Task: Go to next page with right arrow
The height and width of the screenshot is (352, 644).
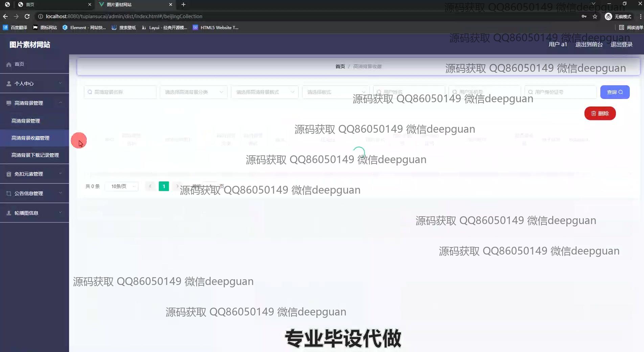Action: 177,186
